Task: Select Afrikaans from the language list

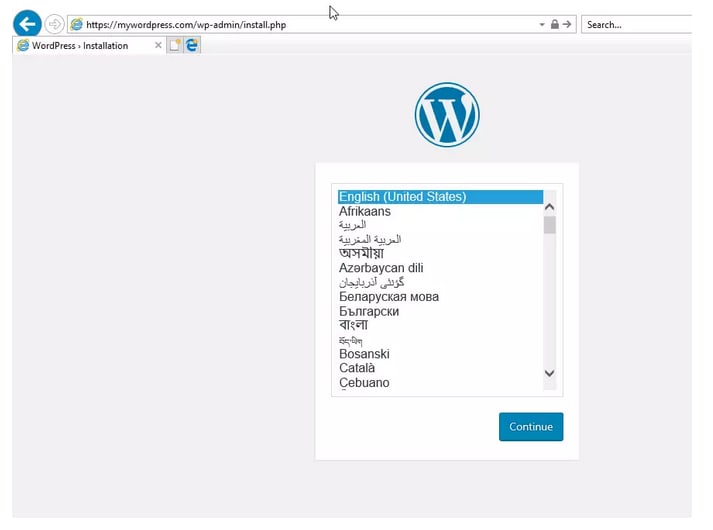Action: point(440,211)
